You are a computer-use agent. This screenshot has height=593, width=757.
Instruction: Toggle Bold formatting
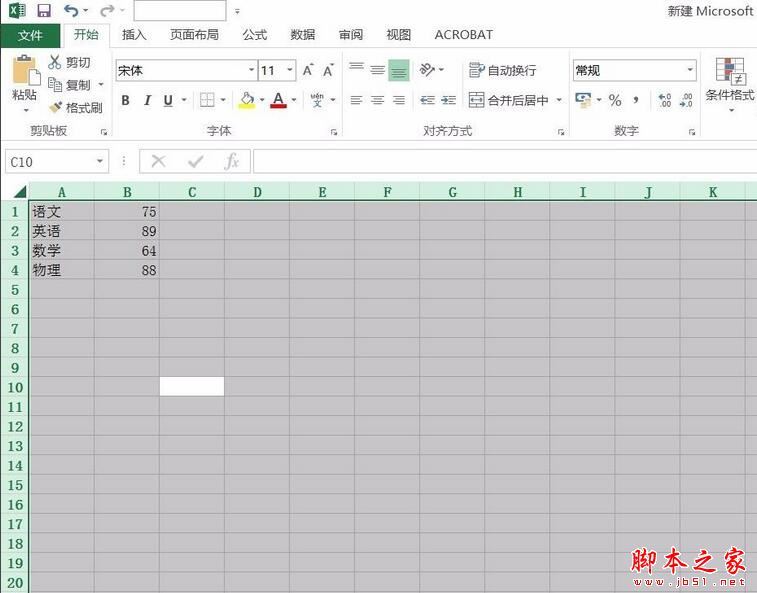pyautogui.click(x=126, y=100)
